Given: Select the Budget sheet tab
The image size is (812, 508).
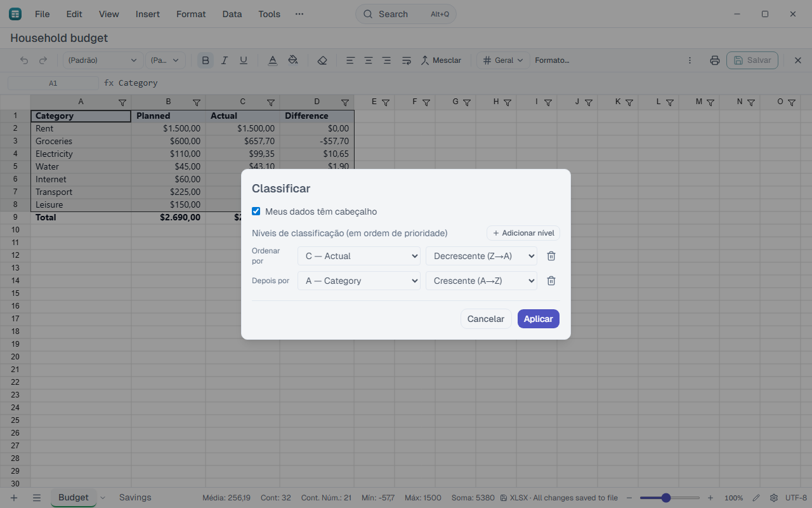Looking at the screenshot, I should pos(74,498).
